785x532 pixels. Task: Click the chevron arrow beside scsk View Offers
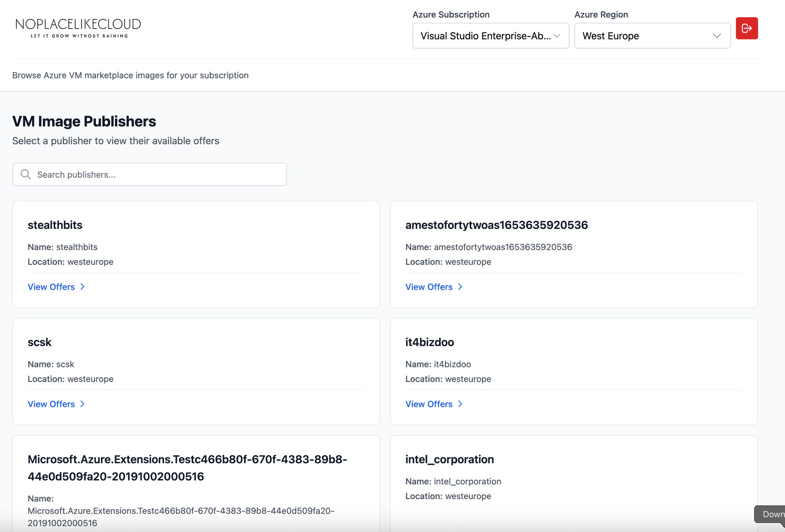click(x=82, y=404)
